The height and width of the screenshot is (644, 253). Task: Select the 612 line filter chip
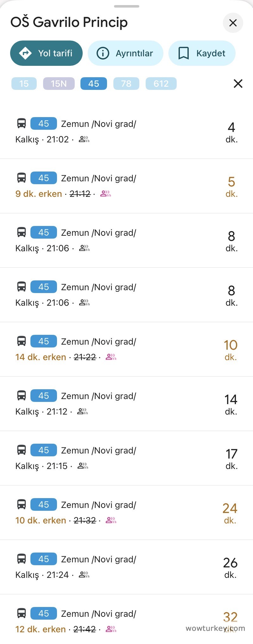click(161, 84)
